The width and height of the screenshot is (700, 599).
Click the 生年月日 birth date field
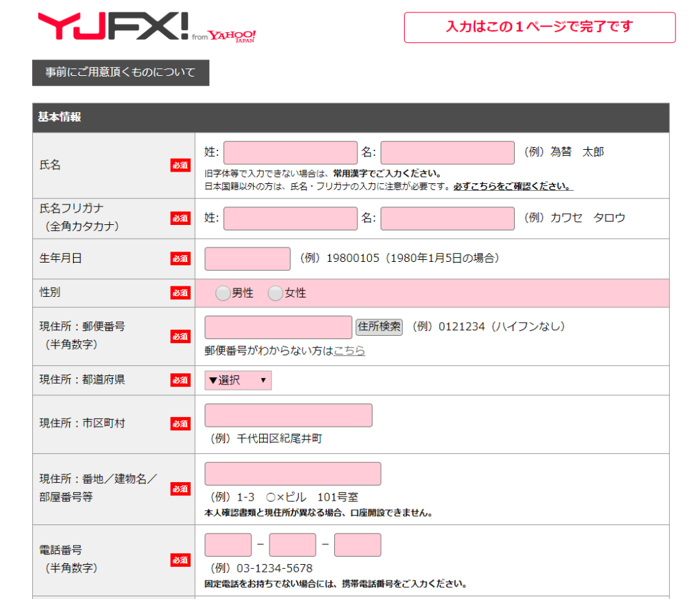pos(247,258)
